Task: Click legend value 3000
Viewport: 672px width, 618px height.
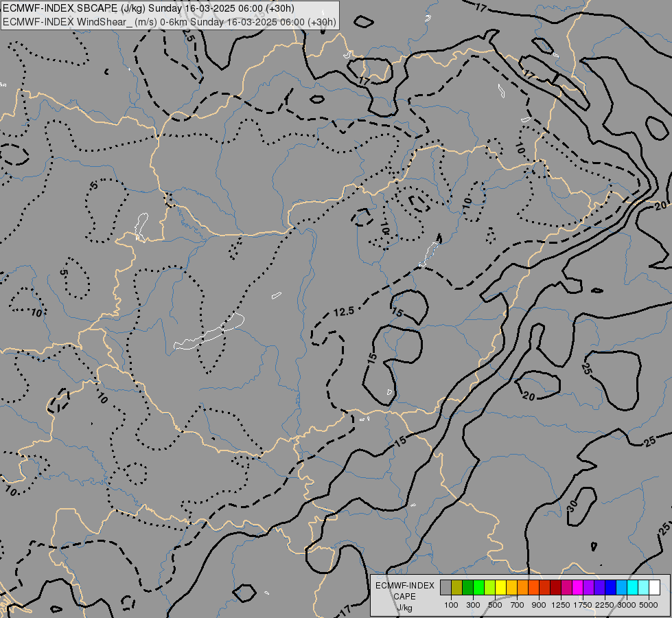Action: 627,605
